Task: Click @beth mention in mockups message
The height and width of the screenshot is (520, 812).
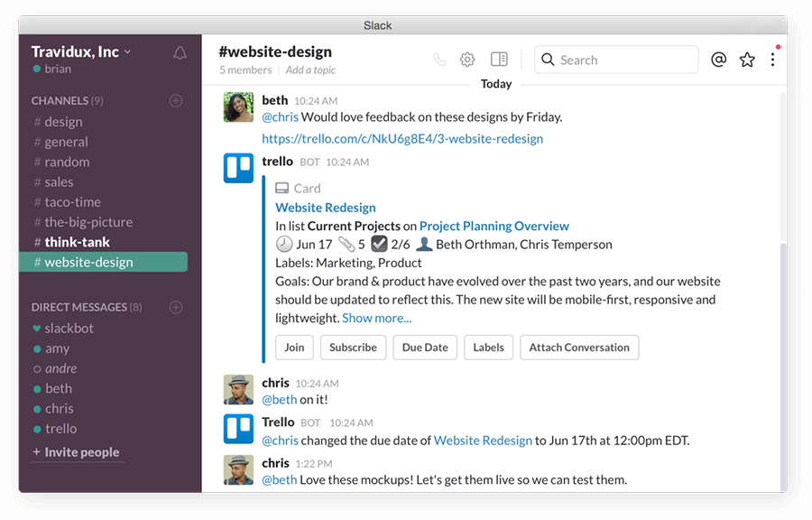Action: (280, 480)
